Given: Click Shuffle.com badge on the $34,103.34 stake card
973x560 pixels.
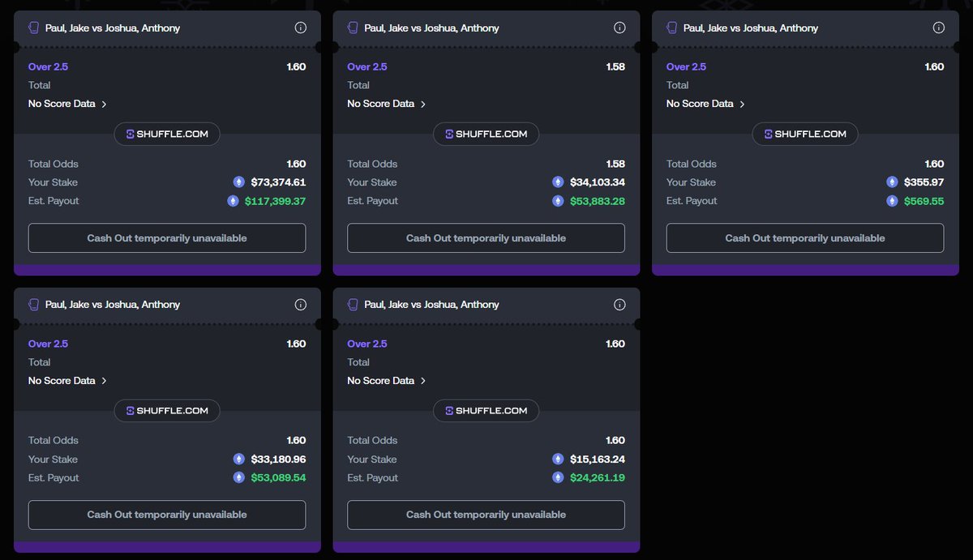Looking at the screenshot, I should coord(486,134).
